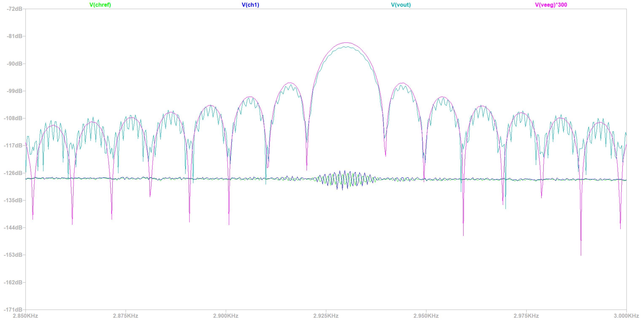Click the 2.900KHz horizontal axis label
Screen dimensions: 644x322
(225, 316)
